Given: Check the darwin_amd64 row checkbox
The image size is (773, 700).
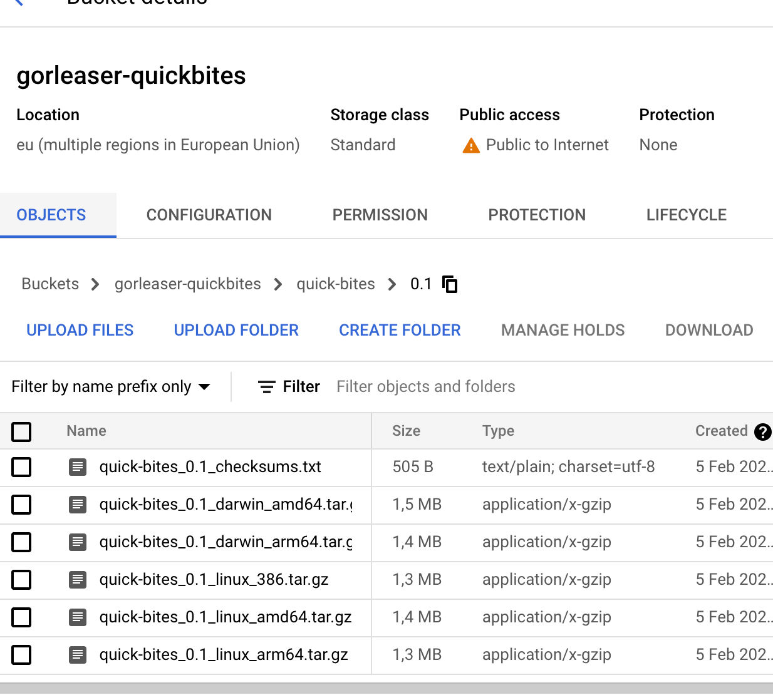Looking at the screenshot, I should coord(21,505).
